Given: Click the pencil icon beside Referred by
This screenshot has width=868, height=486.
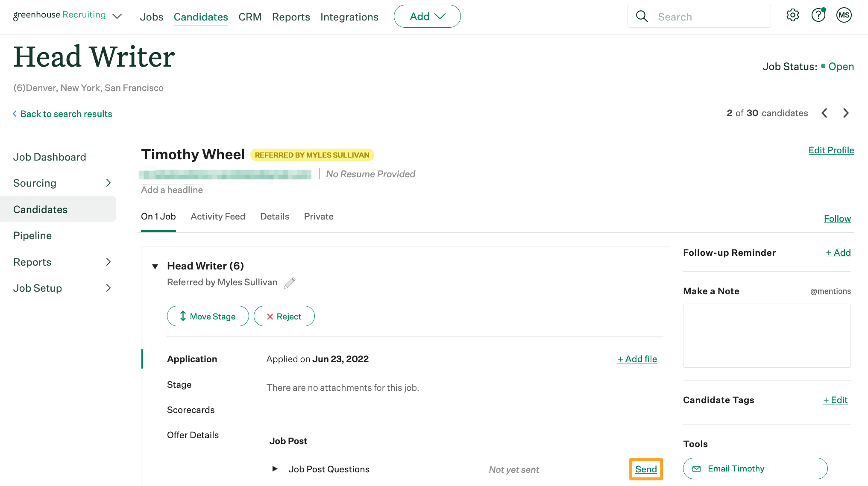Looking at the screenshot, I should pos(290,283).
